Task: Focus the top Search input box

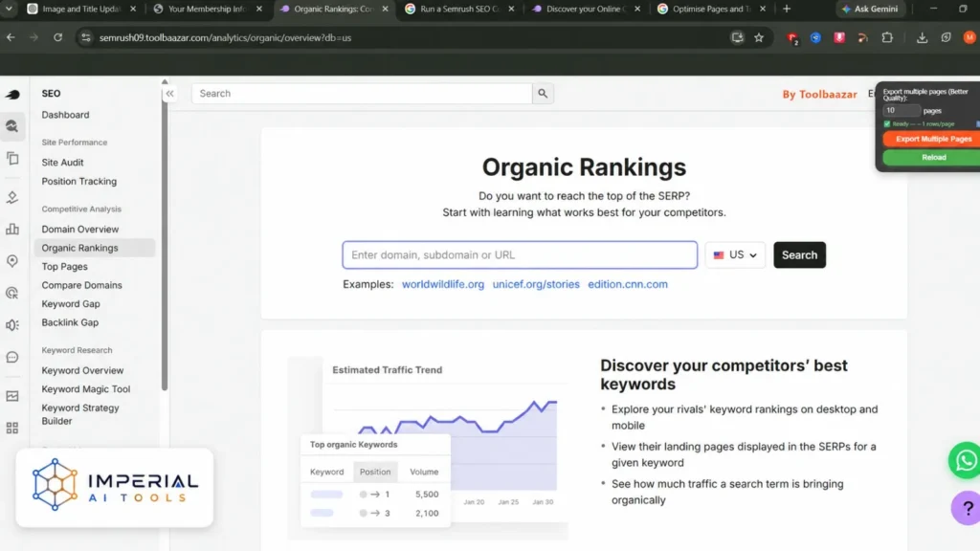Action: (x=362, y=94)
